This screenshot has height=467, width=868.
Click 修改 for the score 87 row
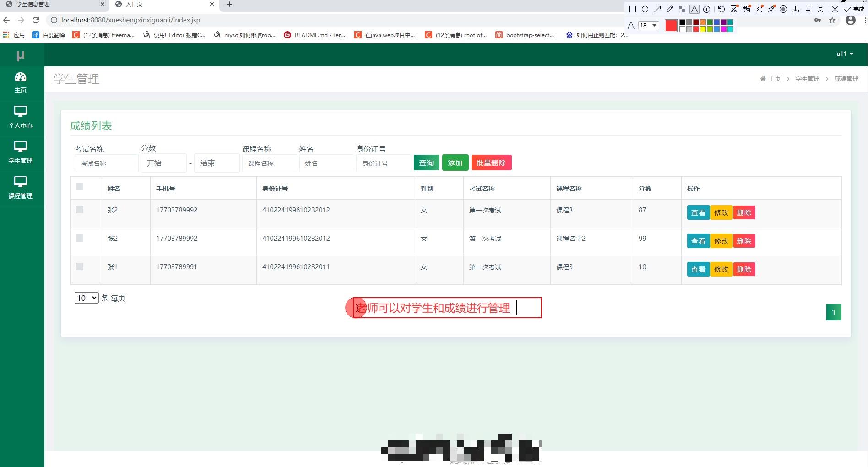(721, 212)
